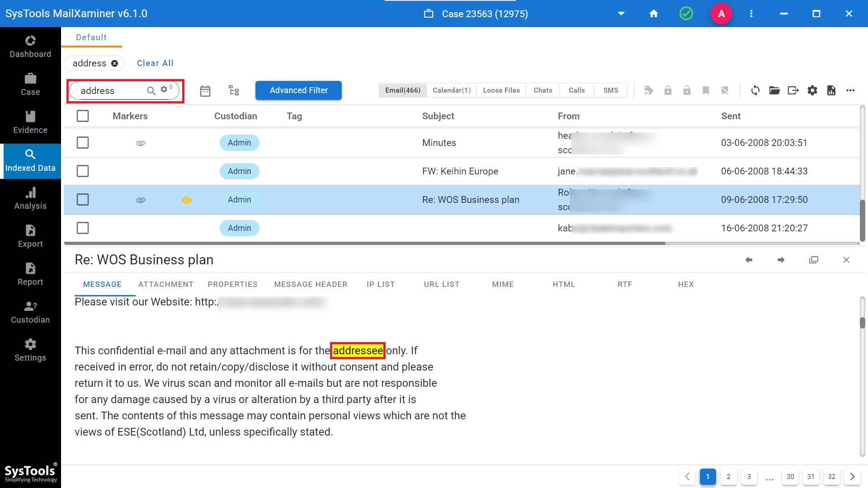The height and width of the screenshot is (488, 868).
Task: Click the open folder toolbar icon
Action: click(x=774, y=90)
